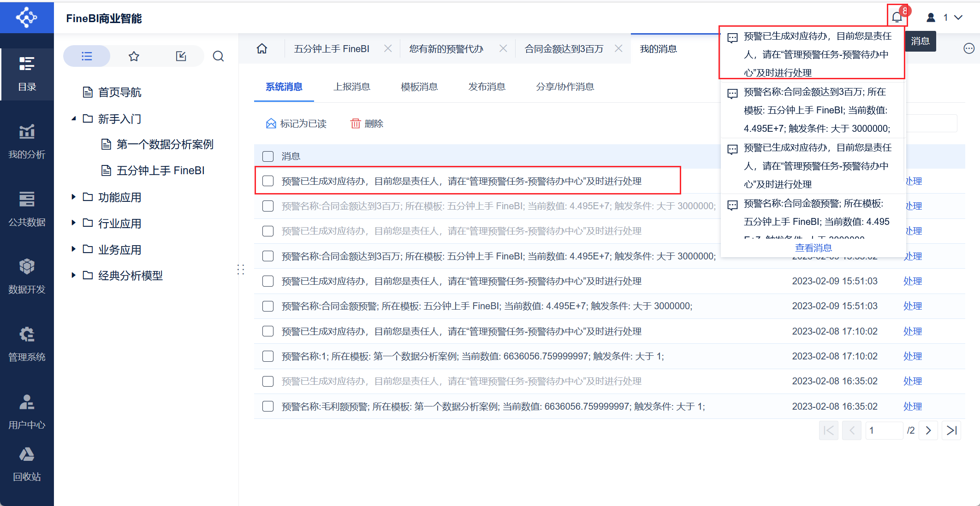
Task: Open the search magnifier in directory panel
Action: coord(218,56)
